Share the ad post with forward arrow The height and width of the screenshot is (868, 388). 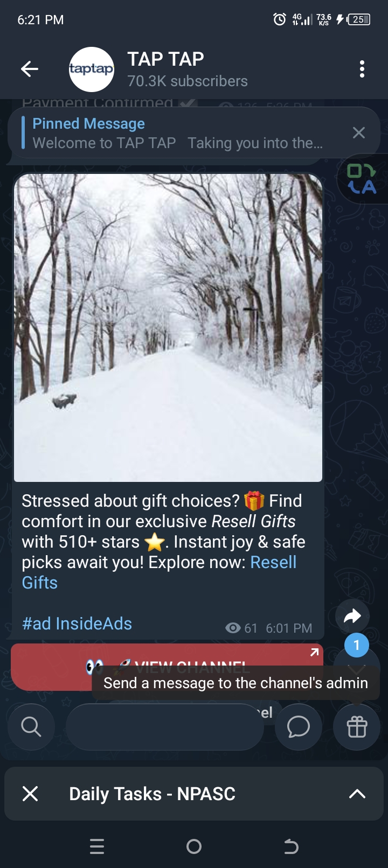(x=352, y=615)
